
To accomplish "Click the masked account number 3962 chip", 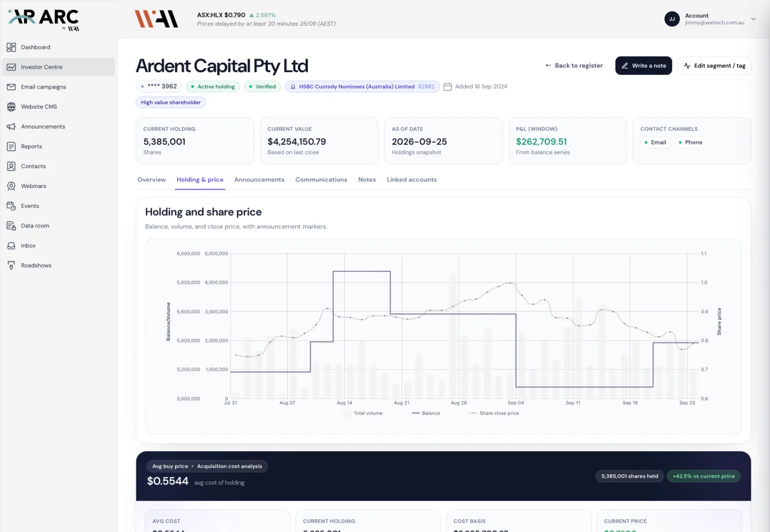I will pyautogui.click(x=159, y=87).
